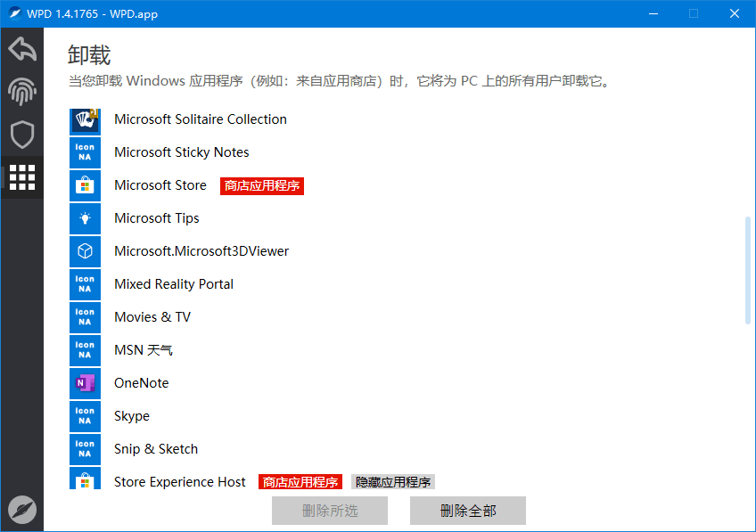Open the Privacy fingerprint section in sidebar

click(x=22, y=92)
